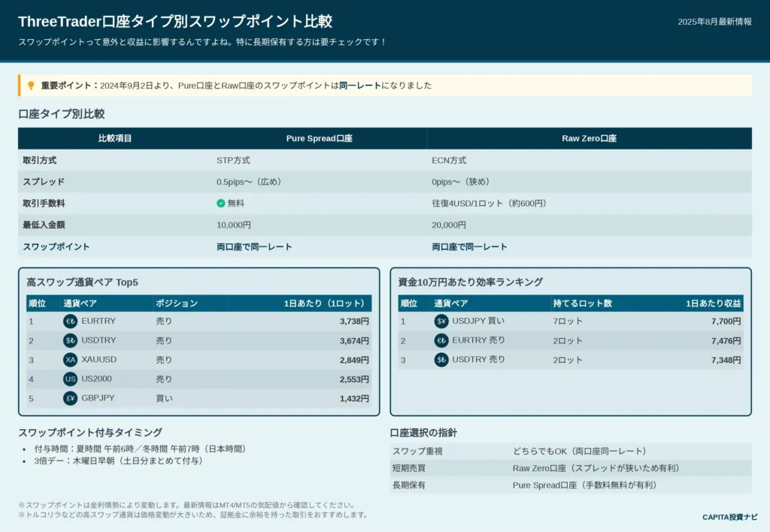Click the 2025年8月最新情報 date label

point(714,22)
